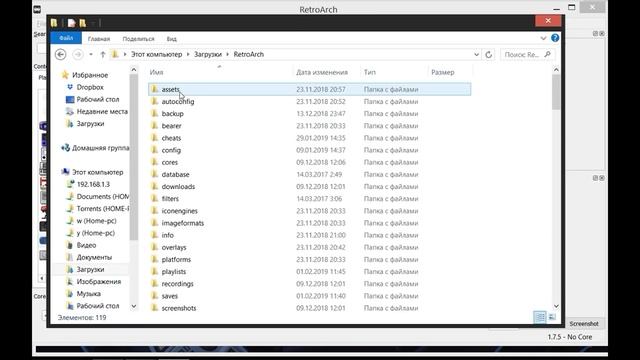Click the star icon beside Избранное

[64, 75]
